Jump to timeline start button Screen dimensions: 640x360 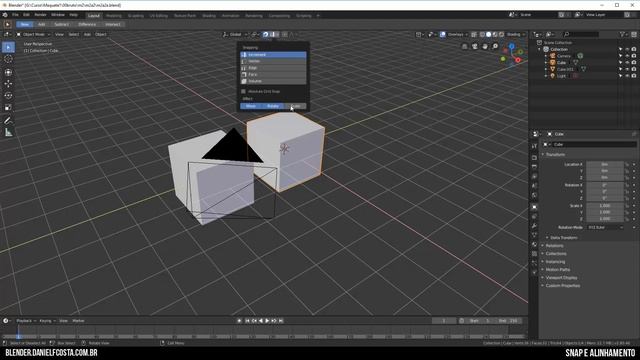tap(247, 321)
